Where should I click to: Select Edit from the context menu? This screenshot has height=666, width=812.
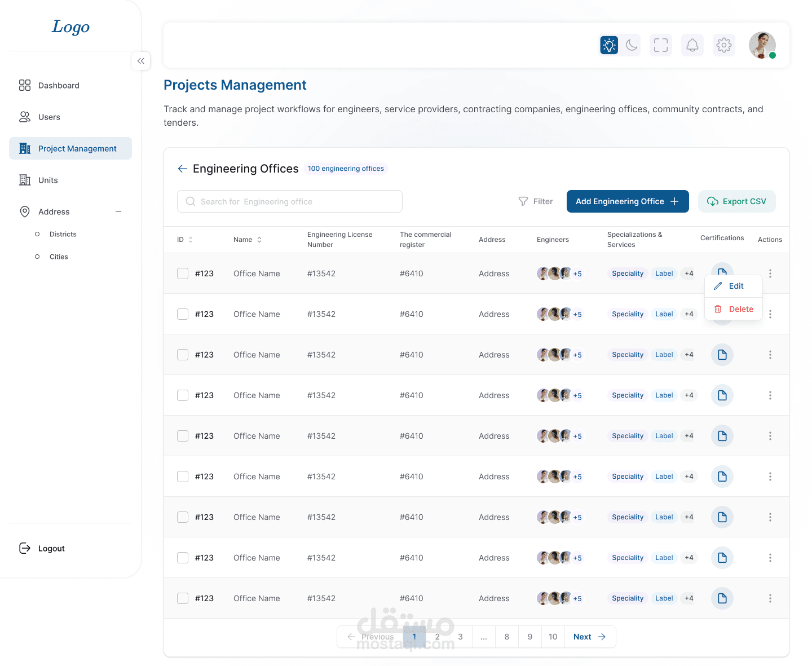[734, 286]
